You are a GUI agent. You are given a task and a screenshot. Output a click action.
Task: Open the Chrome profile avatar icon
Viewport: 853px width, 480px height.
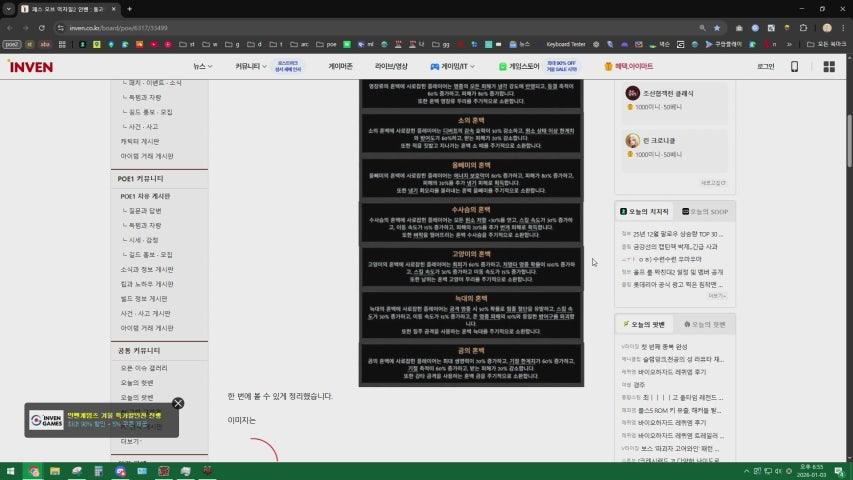[826, 28]
